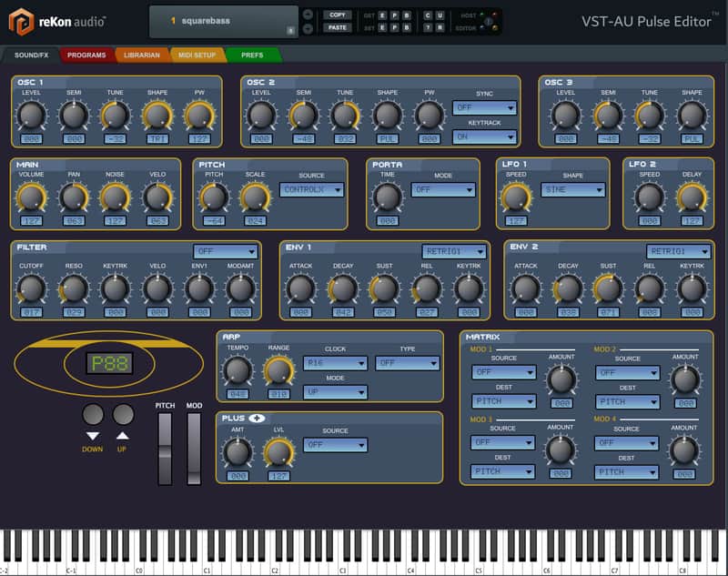The image size is (728, 576).
Task: Open the MOD 1 SOURCE dropdown
Action: click(x=504, y=372)
